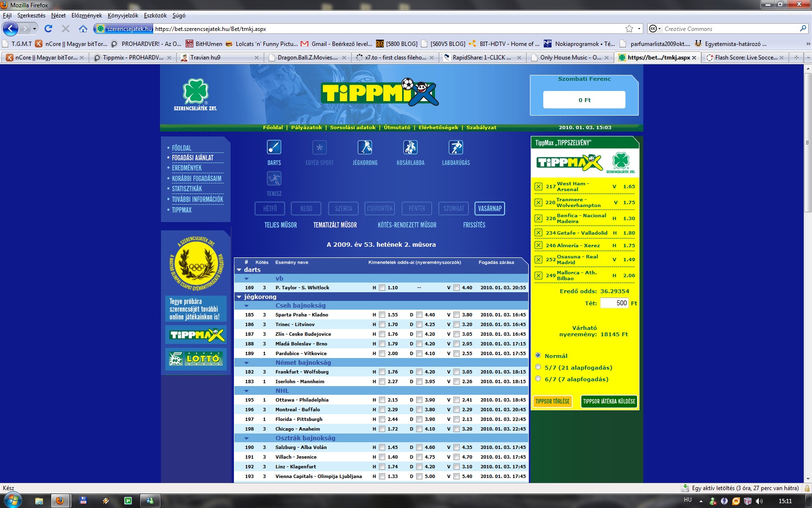
Task: Remove Osasuna - Real Madrid from the slip
Action: click(538, 260)
